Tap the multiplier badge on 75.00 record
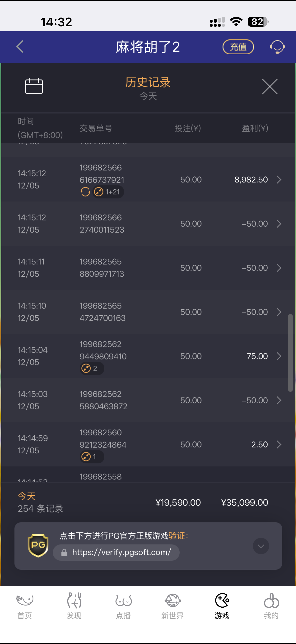 91,368
